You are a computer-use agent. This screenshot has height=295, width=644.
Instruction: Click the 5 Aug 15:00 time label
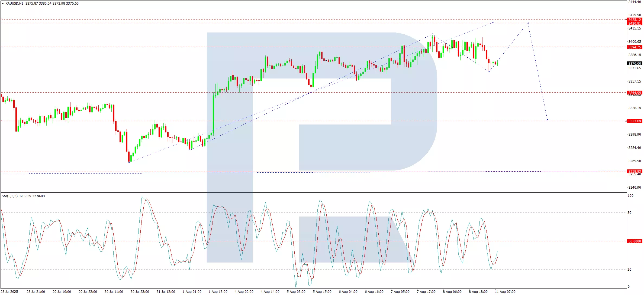(322, 292)
